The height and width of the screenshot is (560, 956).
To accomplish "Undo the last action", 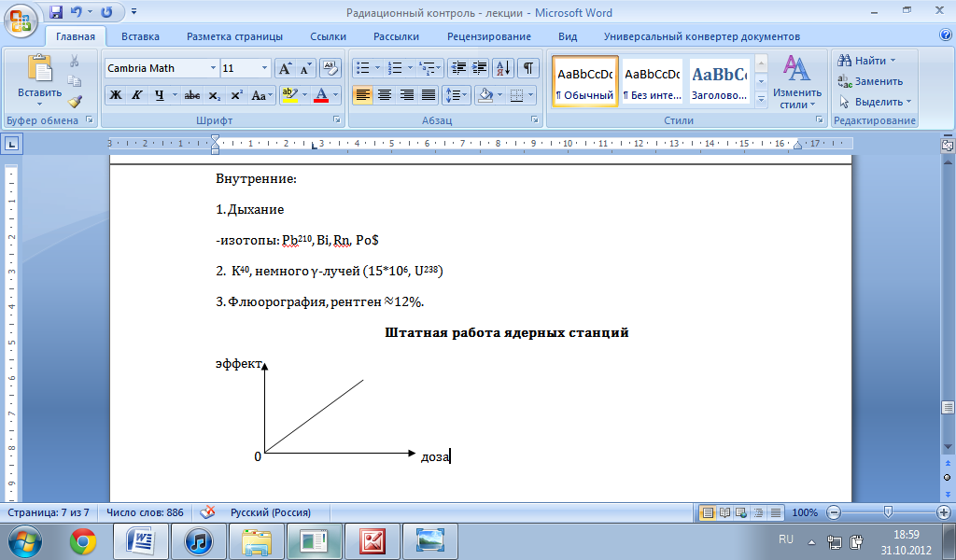I will click(x=77, y=11).
